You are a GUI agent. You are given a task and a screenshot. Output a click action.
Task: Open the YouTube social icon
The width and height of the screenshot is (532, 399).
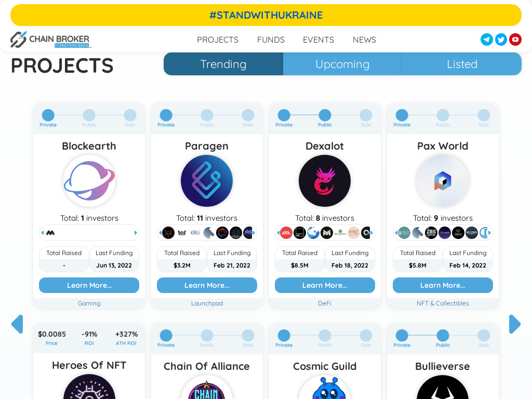pyautogui.click(x=515, y=39)
